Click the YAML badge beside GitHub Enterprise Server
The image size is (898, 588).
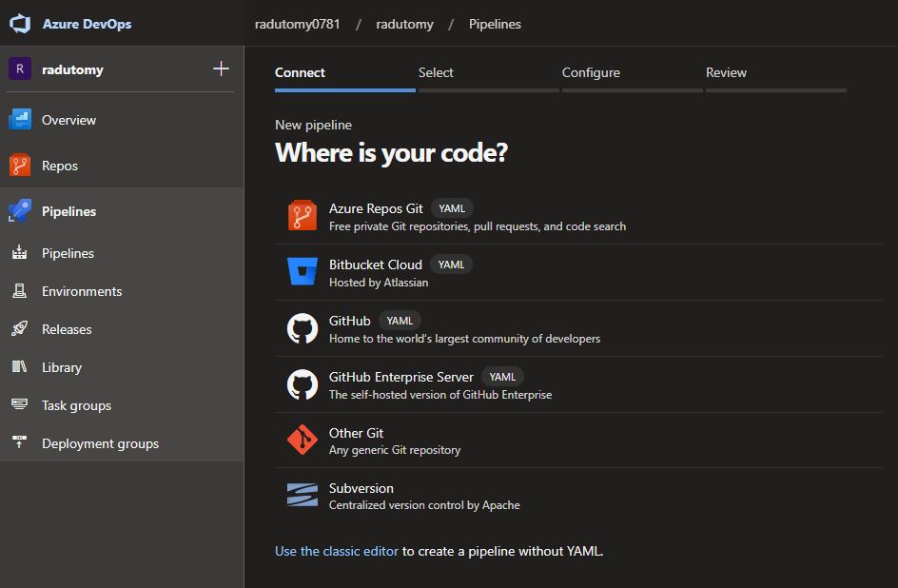[x=502, y=377]
